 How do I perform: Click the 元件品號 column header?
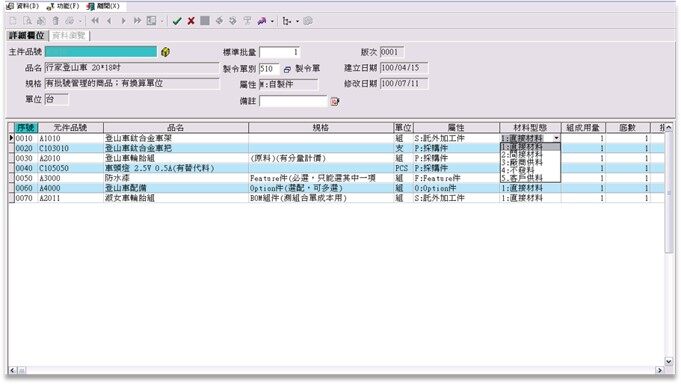coord(70,128)
